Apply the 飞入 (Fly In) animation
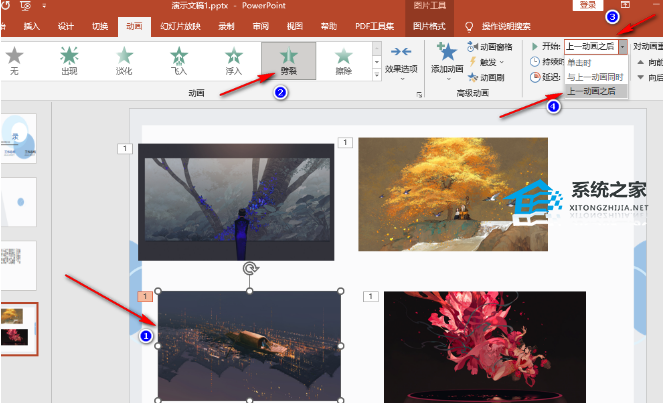 pos(179,61)
